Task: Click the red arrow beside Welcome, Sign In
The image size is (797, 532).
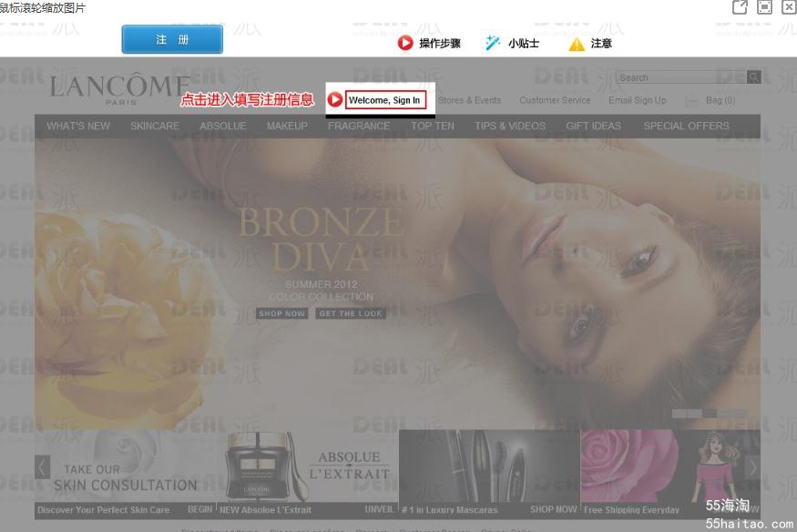Action: coord(335,99)
